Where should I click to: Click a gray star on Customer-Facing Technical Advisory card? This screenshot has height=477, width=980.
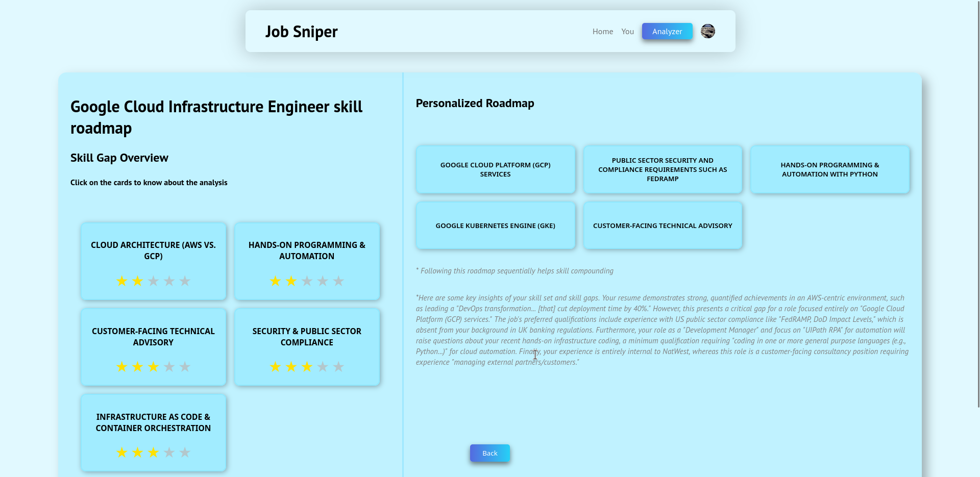pyautogui.click(x=169, y=366)
